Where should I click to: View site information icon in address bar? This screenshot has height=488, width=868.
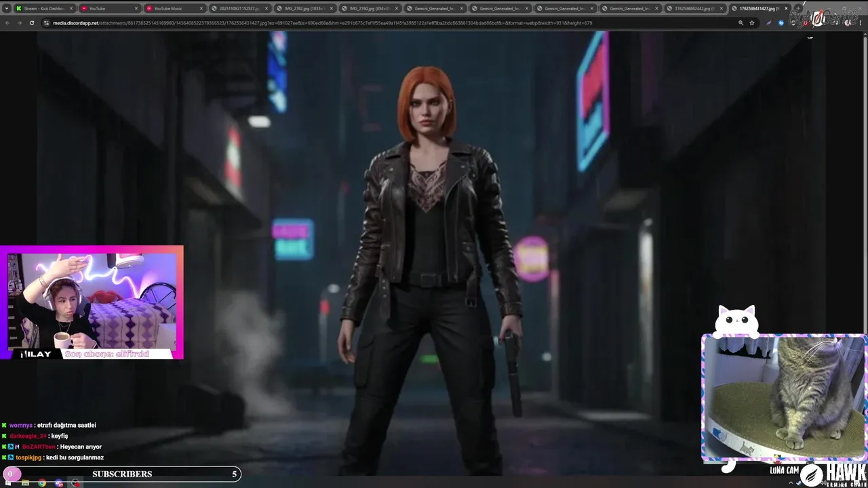[x=46, y=22]
